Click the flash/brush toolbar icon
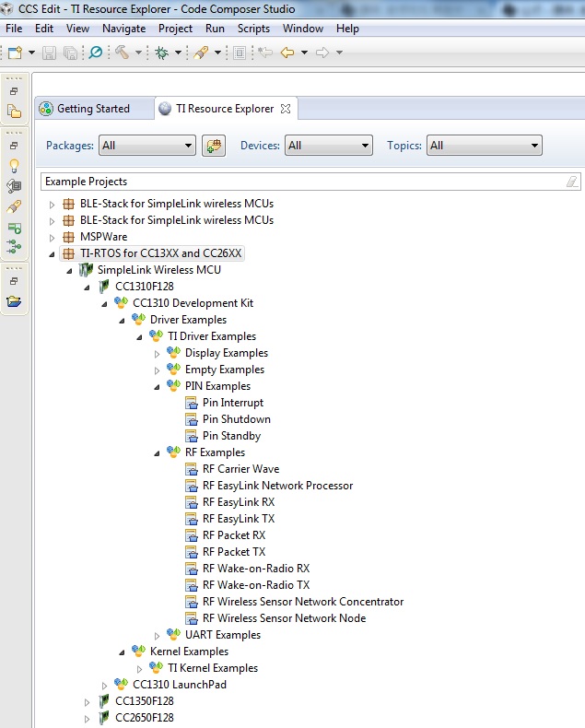 coord(201,53)
